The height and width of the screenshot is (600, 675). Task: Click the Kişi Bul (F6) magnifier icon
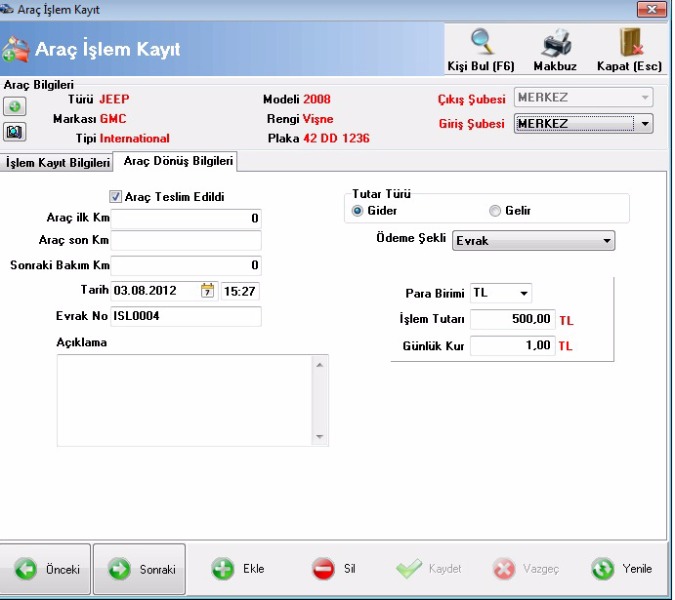(x=481, y=43)
